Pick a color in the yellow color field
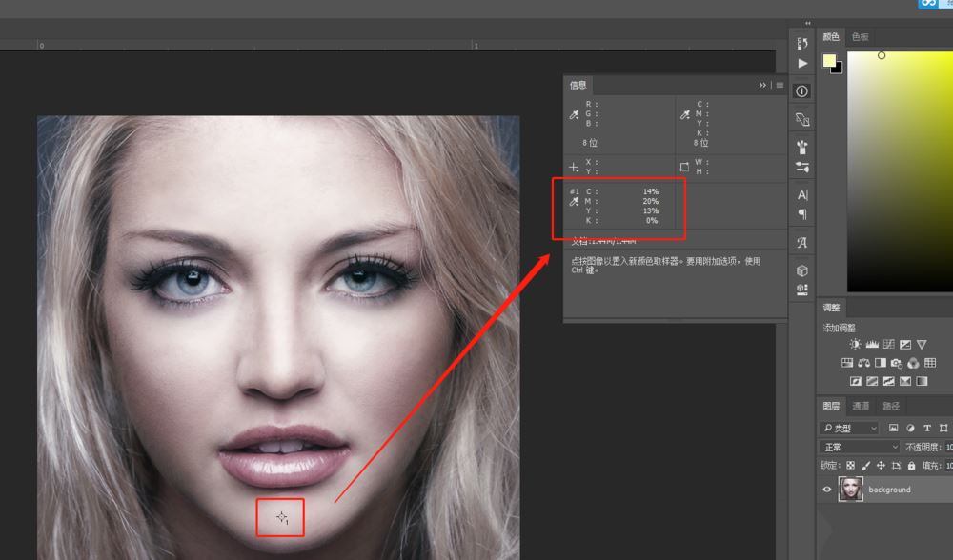 tap(901, 171)
